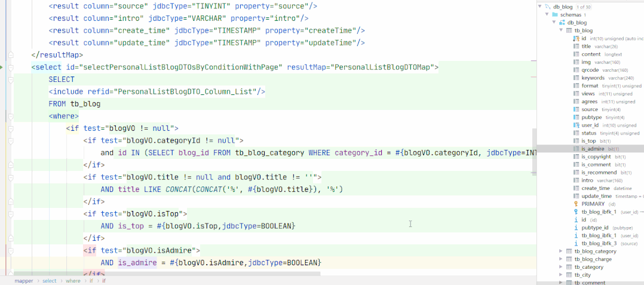This screenshot has width=644, height=285.
Task: Click the key icon for PRIMARY (id)
Action: (576, 204)
